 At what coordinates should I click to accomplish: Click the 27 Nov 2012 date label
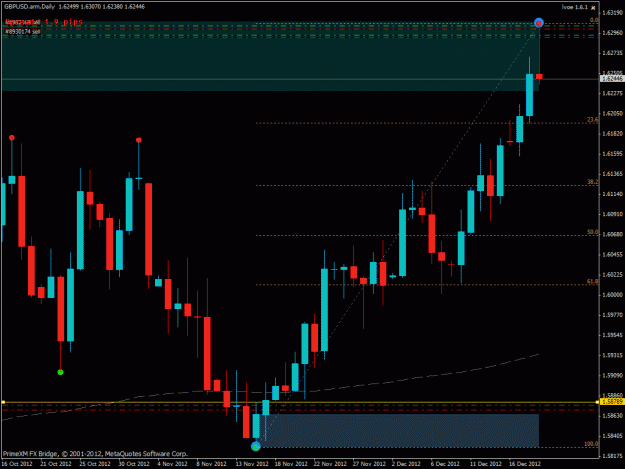tap(369, 464)
